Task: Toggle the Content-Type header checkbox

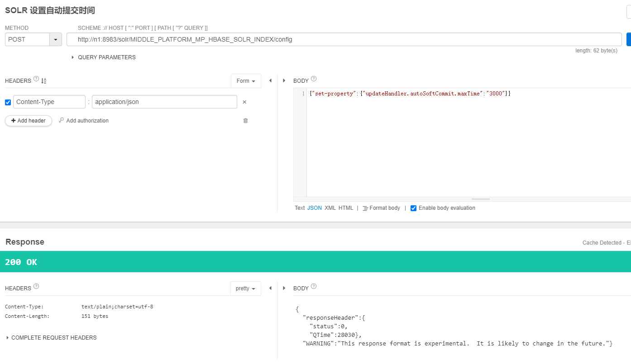Action: point(8,102)
